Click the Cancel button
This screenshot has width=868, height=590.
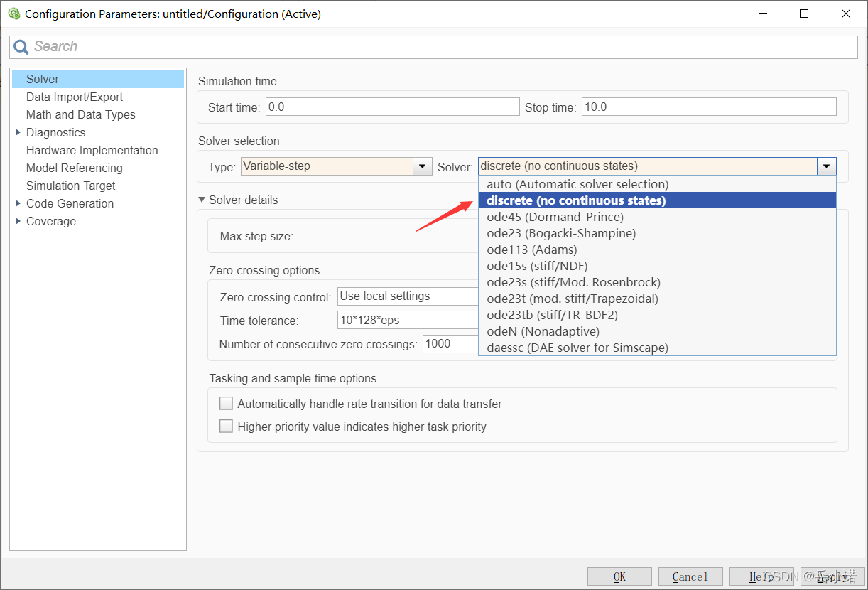(x=690, y=576)
